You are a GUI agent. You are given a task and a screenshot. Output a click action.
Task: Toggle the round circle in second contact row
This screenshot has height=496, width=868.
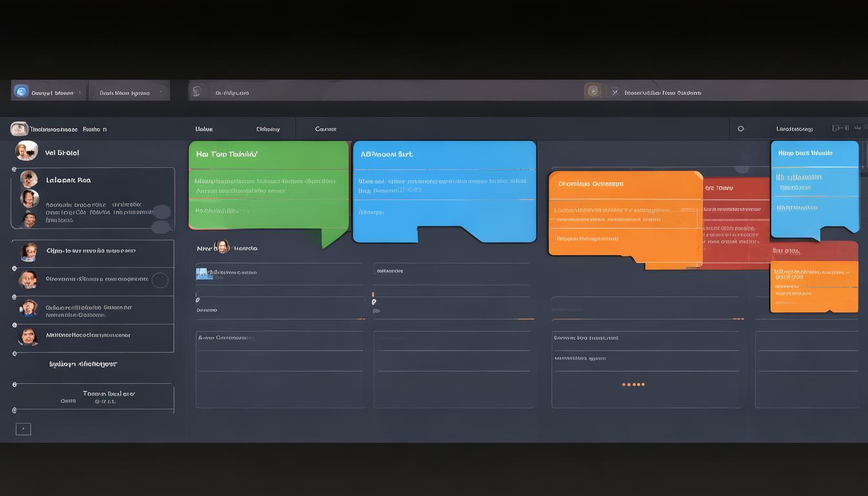(160, 280)
